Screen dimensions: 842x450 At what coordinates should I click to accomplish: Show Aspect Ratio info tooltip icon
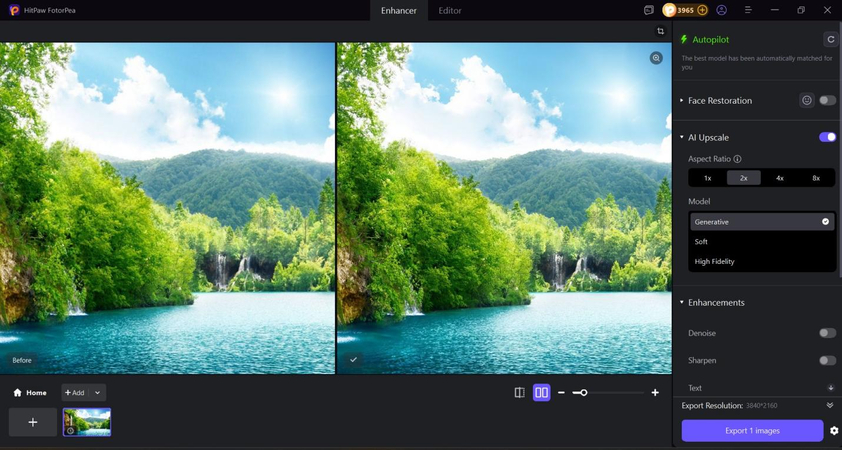click(737, 159)
